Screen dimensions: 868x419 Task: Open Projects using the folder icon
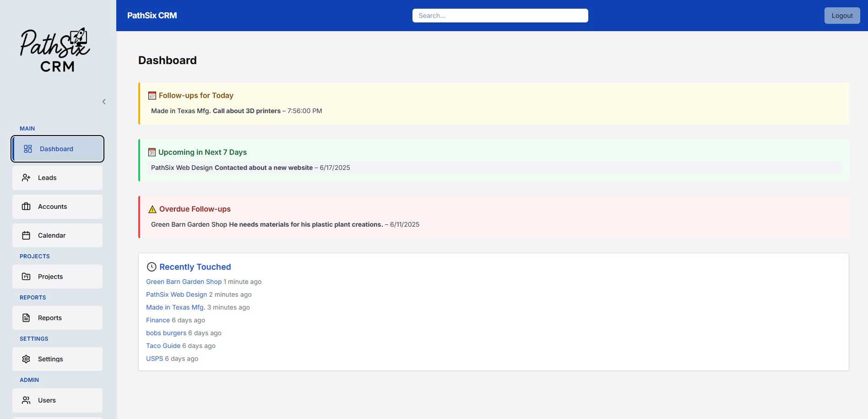26,276
